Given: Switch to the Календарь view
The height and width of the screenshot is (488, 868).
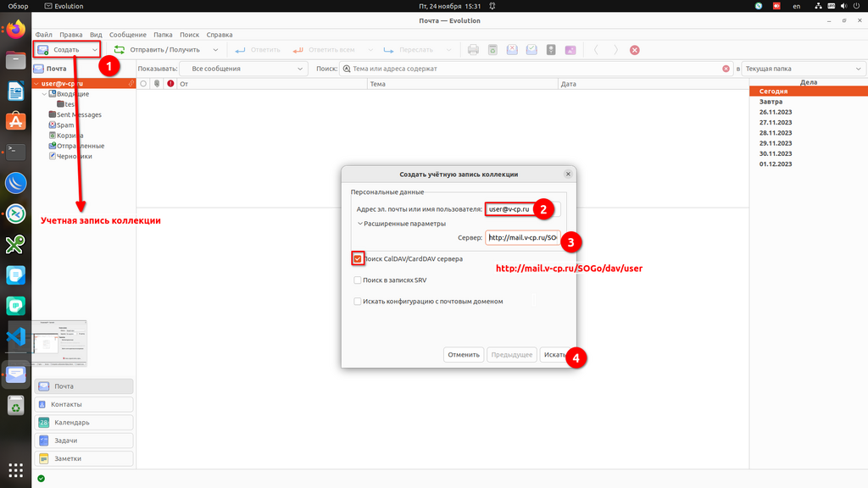Looking at the screenshot, I should coord(85,422).
